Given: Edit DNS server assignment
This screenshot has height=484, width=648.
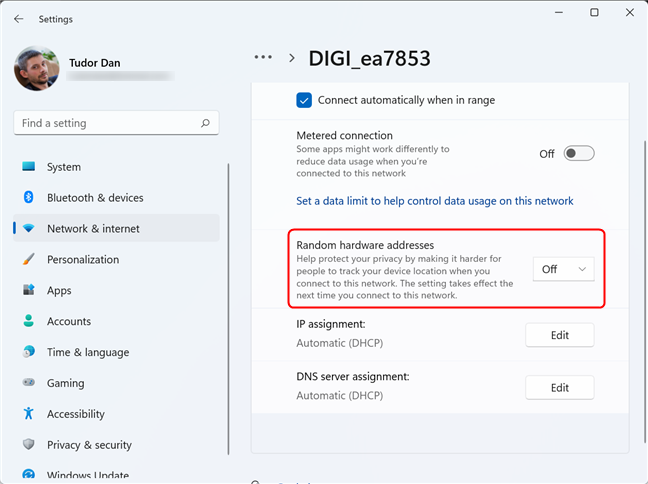Looking at the screenshot, I should (x=560, y=388).
